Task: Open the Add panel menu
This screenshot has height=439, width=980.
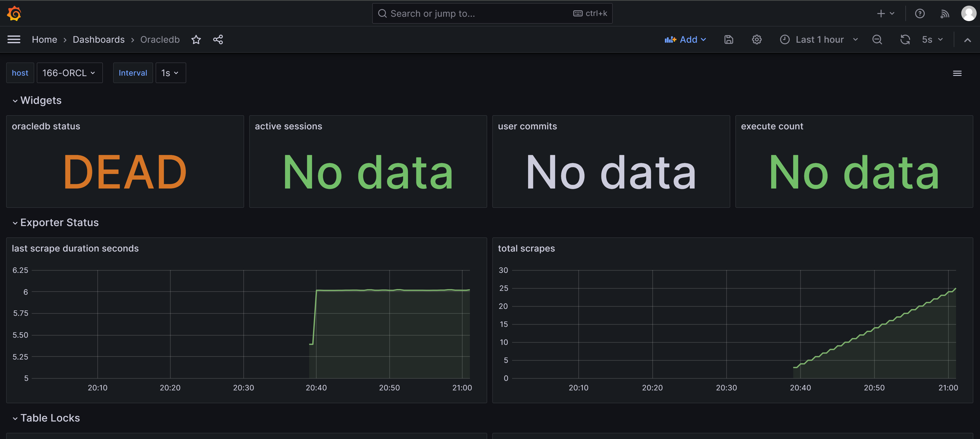Action: (685, 39)
